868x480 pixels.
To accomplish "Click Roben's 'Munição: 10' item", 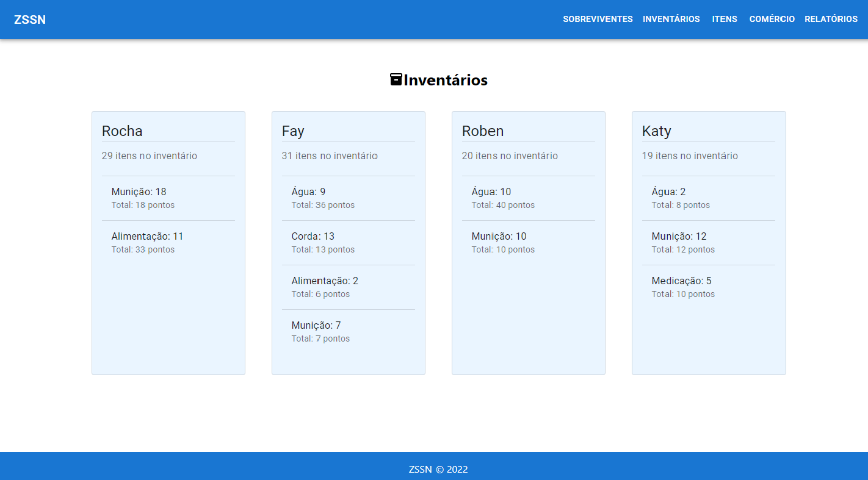I will pyautogui.click(x=499, y=236).
